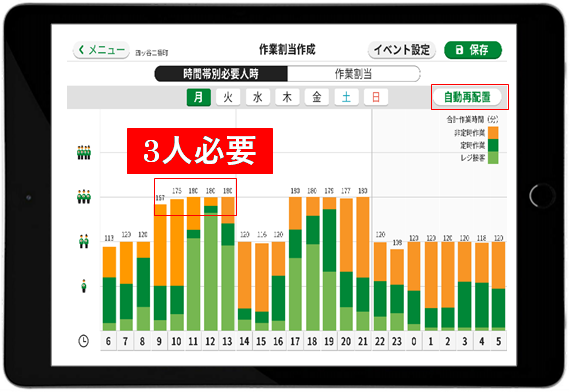570x392 pixels.
Task: Select hour 15 on the time axis
Action: pyautogui.click(x=261, y=341)
